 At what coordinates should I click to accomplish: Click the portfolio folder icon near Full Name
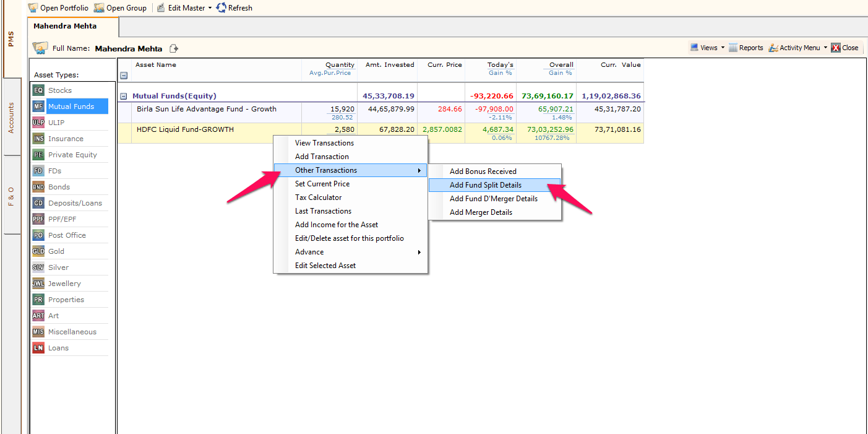click(x=40, y=48)
